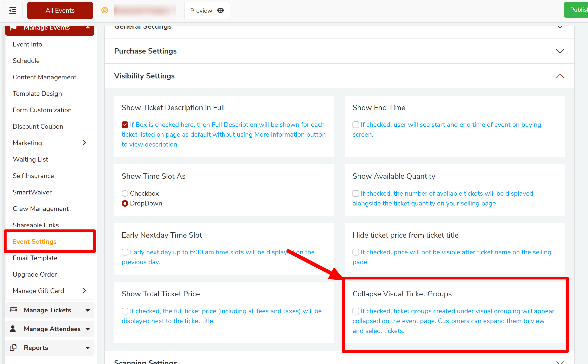
Task: Check the Show End Time checkbox
Action: pyautogui.click(x=356, y=125)
